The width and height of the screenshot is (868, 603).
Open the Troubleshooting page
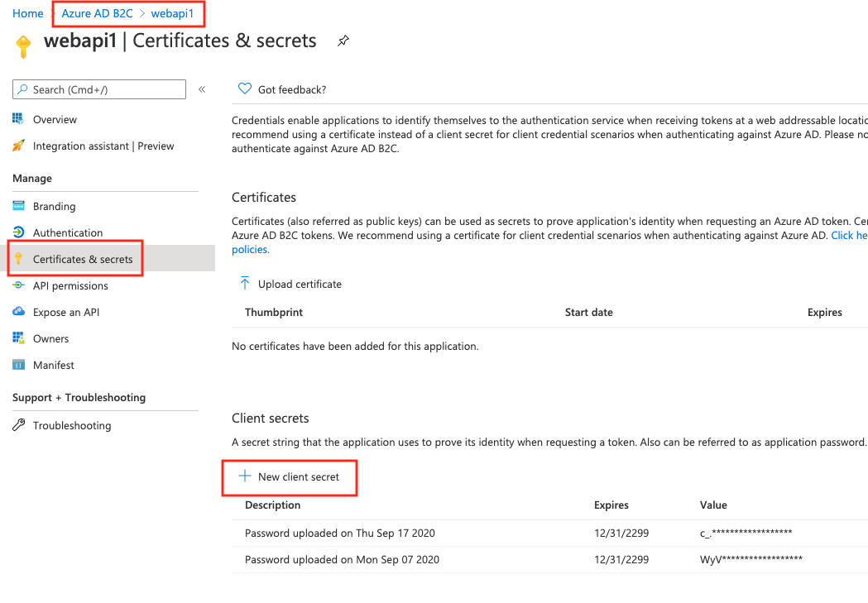coord(72,425)
